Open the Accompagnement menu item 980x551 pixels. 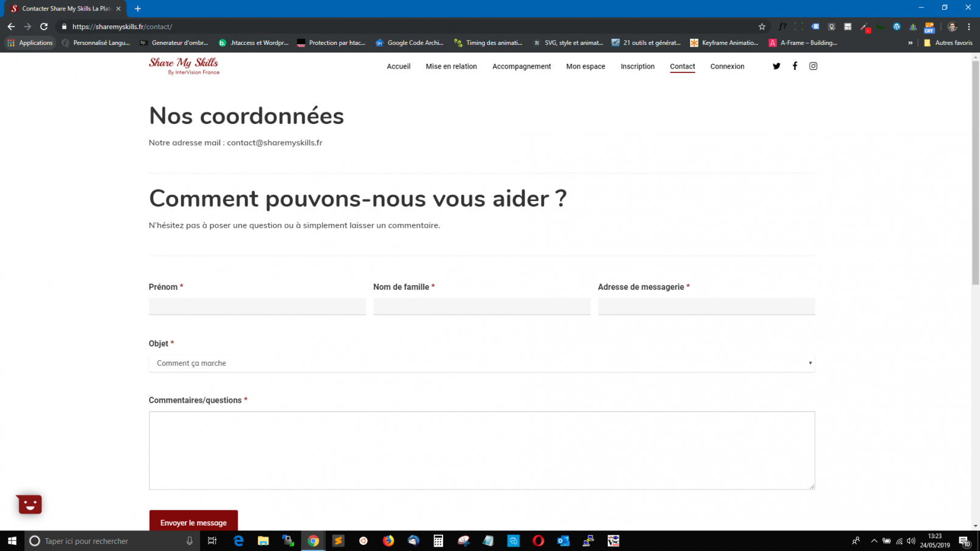tap(521, 67)
